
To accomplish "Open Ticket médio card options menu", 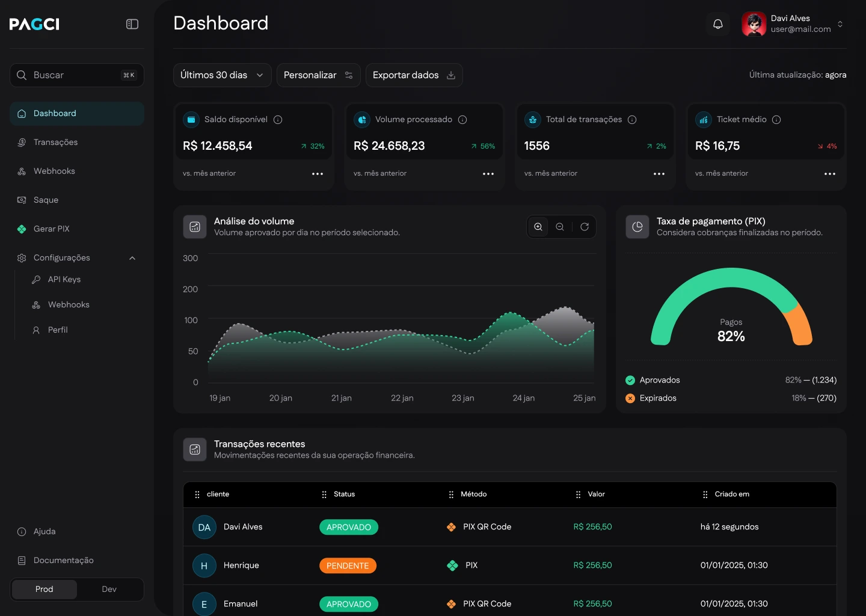I will coord(830,174).
